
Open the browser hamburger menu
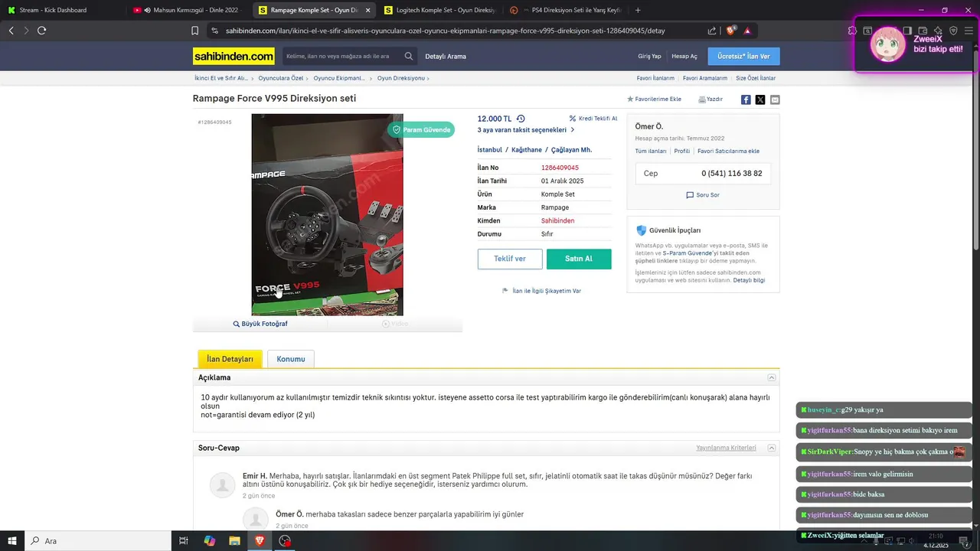969,31
